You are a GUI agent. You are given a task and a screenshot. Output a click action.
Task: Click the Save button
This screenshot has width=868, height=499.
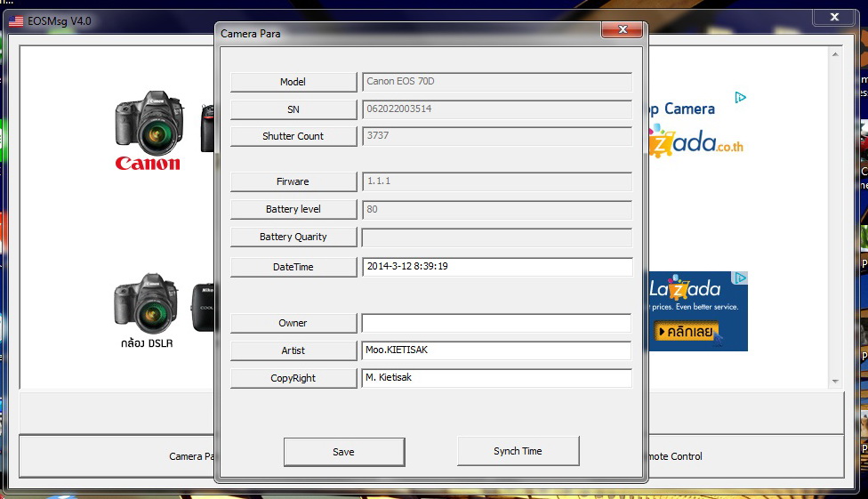(344, 452)
